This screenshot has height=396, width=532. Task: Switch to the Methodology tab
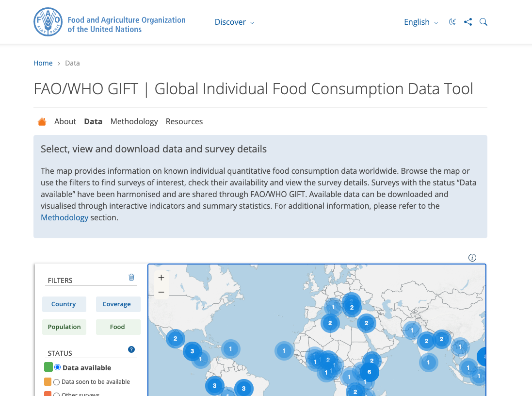point(134,121)
